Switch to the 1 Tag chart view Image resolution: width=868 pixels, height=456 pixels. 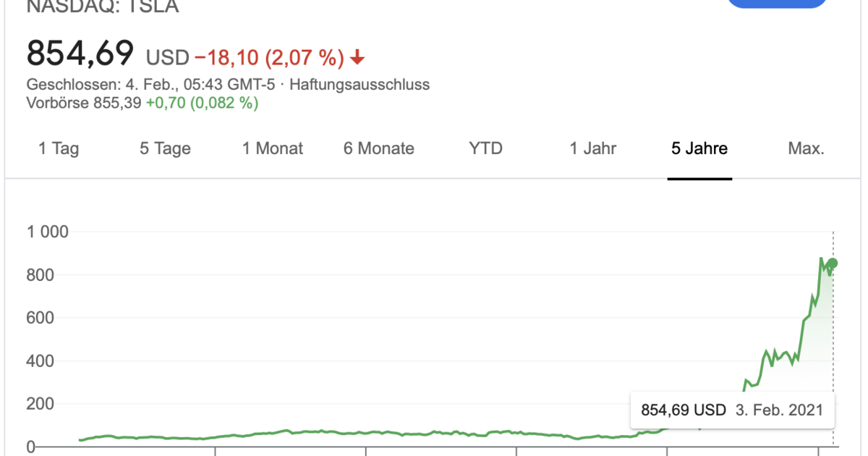point(58,148)
